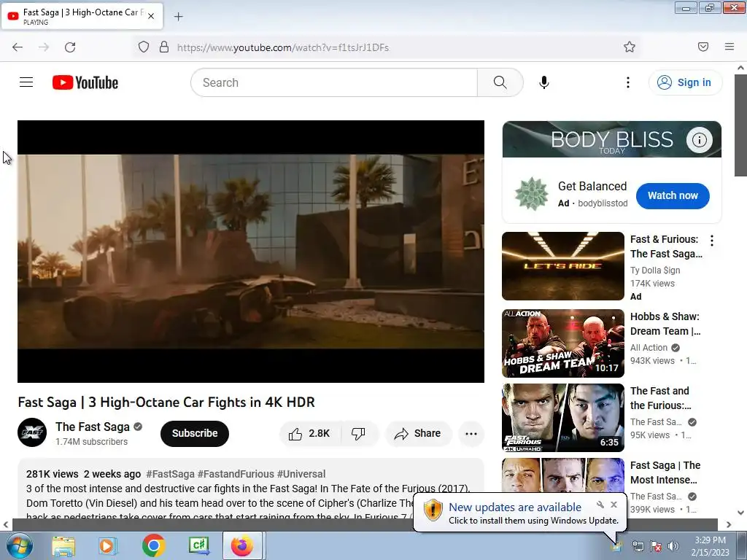Open the YouTube guide hamburger menu
Image resolution: width=747 pixels, height=560 pixels.
click(26, 82)
